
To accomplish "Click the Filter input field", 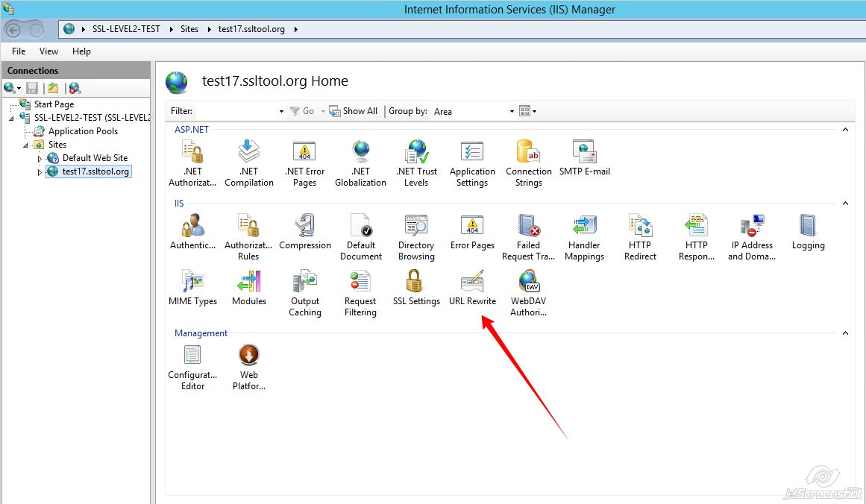I will click(x=235, y=111).
